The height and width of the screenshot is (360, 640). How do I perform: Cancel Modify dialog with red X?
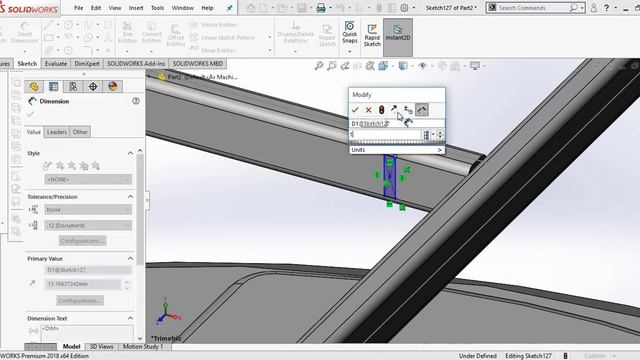(368, 110)
